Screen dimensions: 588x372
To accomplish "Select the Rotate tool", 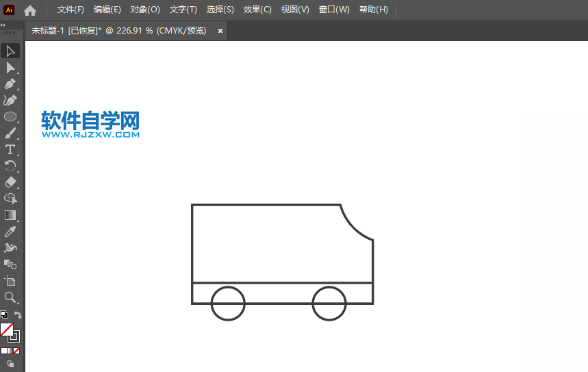I will 10,166.
